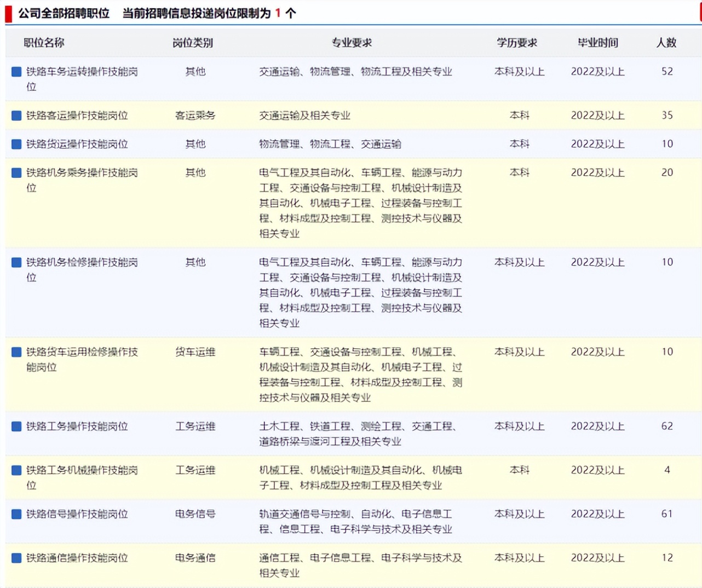Click the blue square icon for 铁路客运操作技能岗位

[x=16, y=115]
